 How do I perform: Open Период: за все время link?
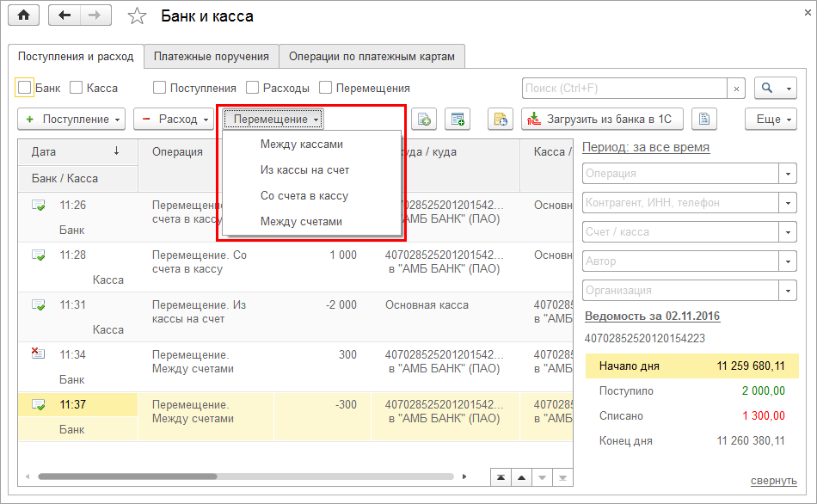pos(646,147)
